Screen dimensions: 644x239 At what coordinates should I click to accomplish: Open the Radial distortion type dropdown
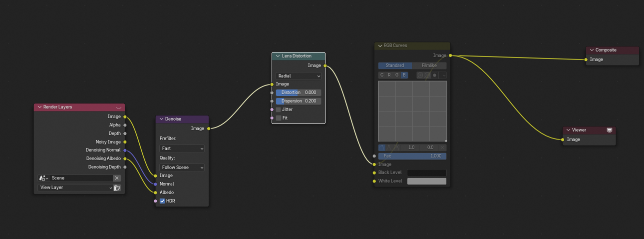pos(299,76)
